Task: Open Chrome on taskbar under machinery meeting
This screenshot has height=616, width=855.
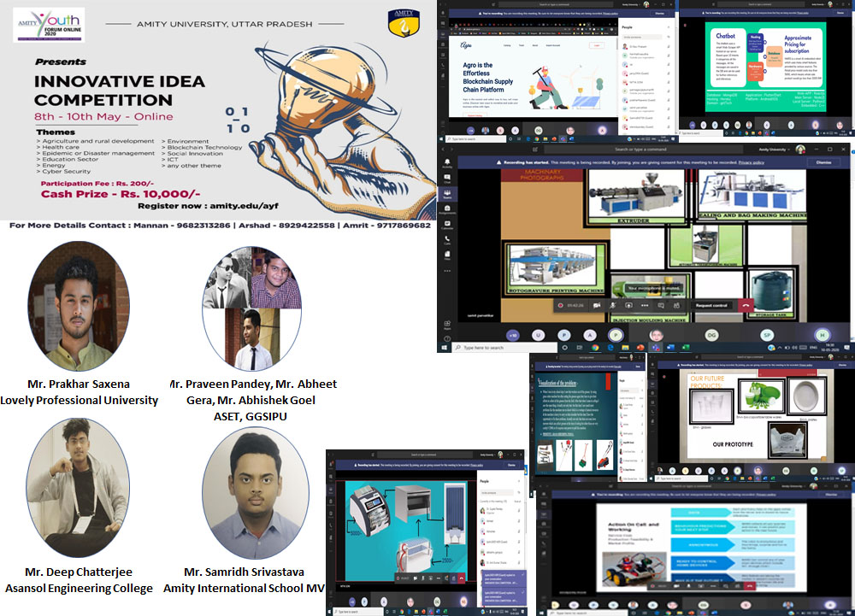Action: (595, 348)
